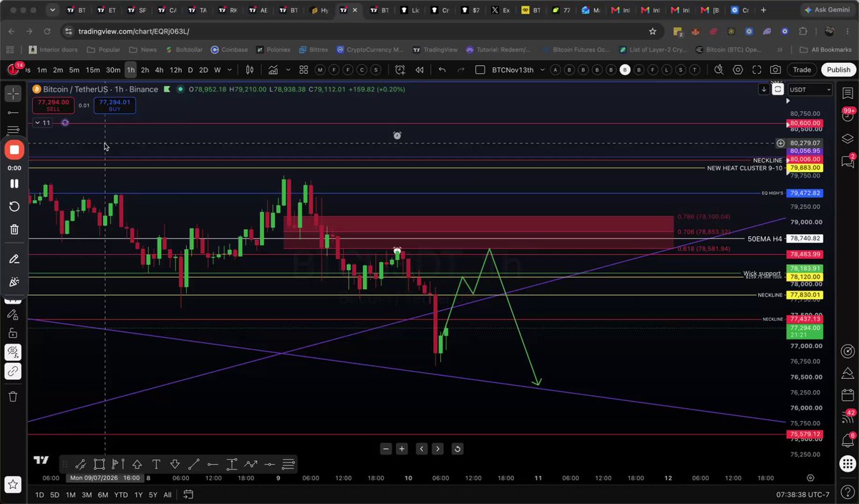859x504 pixels.
Task: Delete recording using trash icon in recorder
Action: coord(14,229)
